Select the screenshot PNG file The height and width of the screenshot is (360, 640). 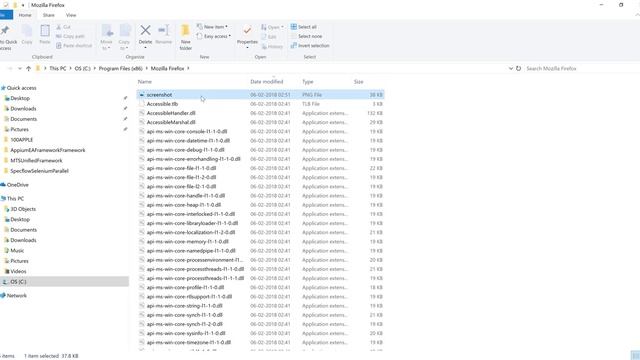pos(260,95)
